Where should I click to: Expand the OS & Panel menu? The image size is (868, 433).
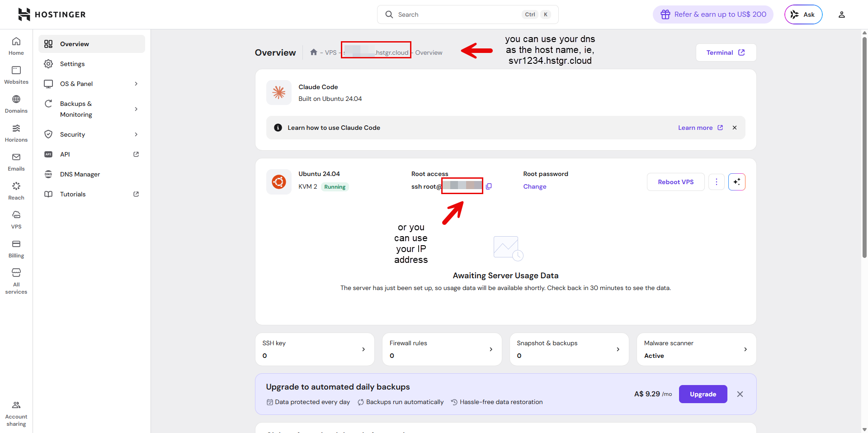92,84
